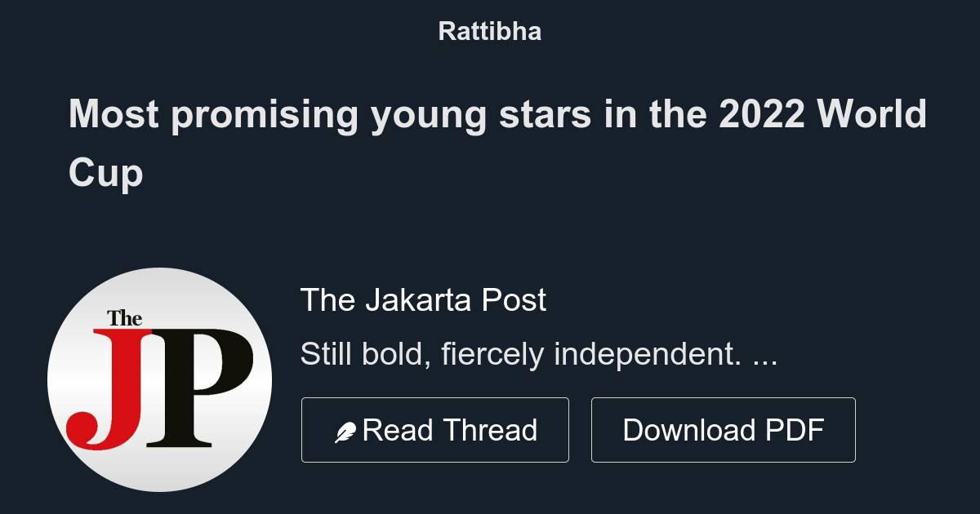Open the World Cup thread title link
This screenshot has height=514, width=980.
tap(497, 143)
